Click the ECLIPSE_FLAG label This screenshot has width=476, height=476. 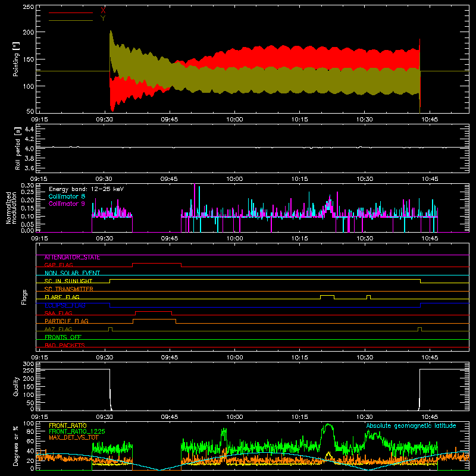tap(65, 305)
